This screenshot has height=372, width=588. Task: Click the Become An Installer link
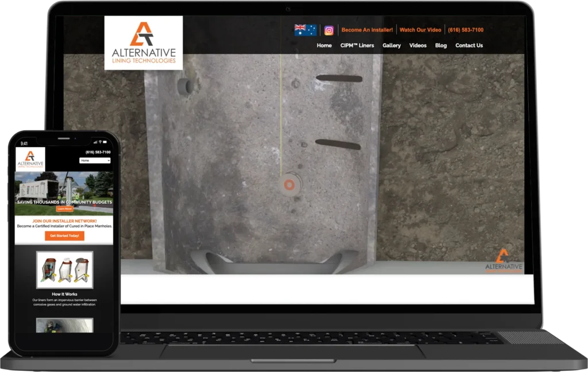click(x=367, y=30)
